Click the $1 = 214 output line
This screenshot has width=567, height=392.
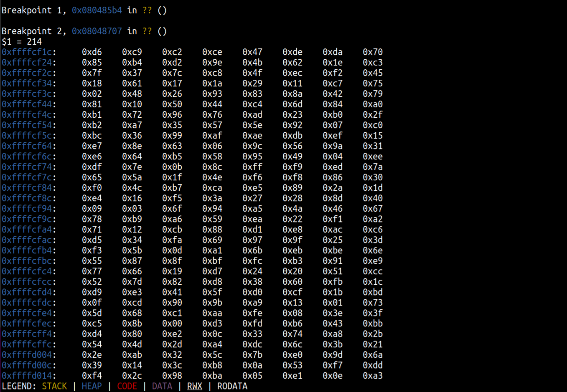22,42
